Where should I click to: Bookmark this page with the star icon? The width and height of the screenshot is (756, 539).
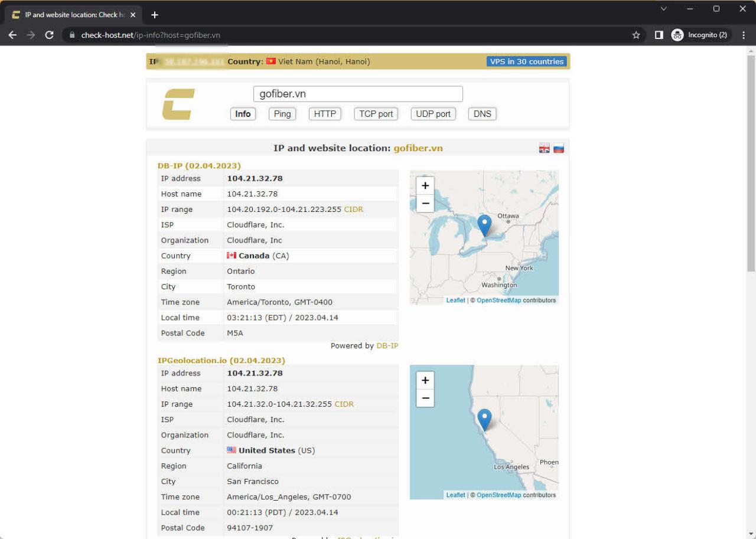click(x=636, y=35)
